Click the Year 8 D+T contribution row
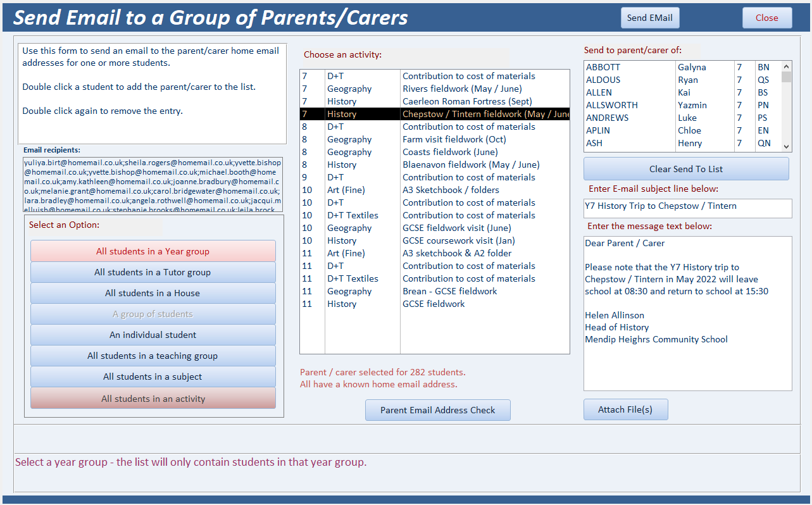Image resolution: width=812 pixels, height=505 pixels. 435,127
